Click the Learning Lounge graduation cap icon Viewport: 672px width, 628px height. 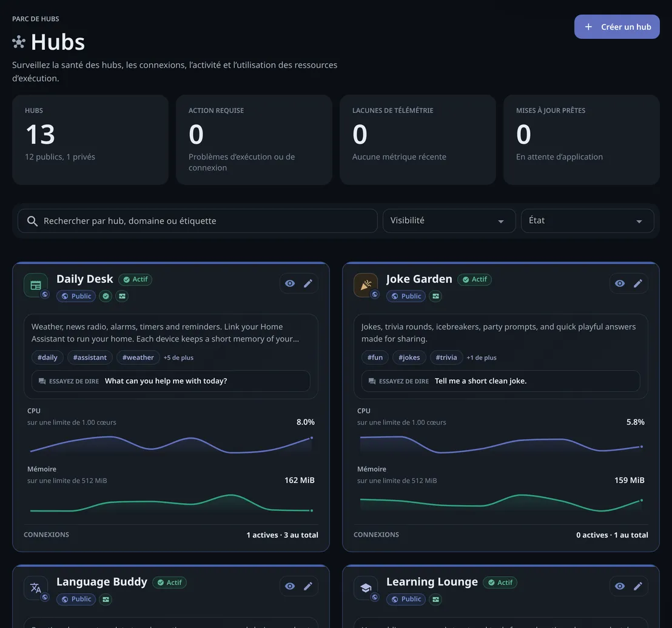click(x=366, y=588)
